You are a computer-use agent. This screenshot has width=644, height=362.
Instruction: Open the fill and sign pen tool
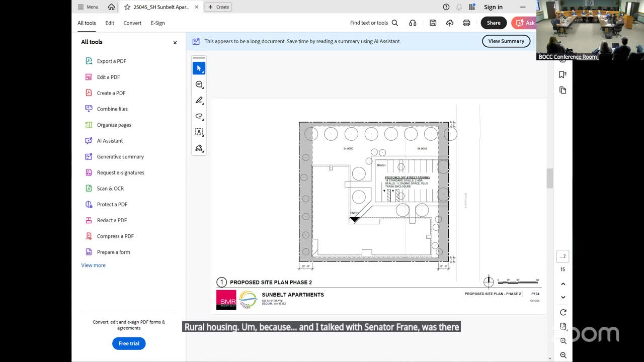(x=199, y=148)
